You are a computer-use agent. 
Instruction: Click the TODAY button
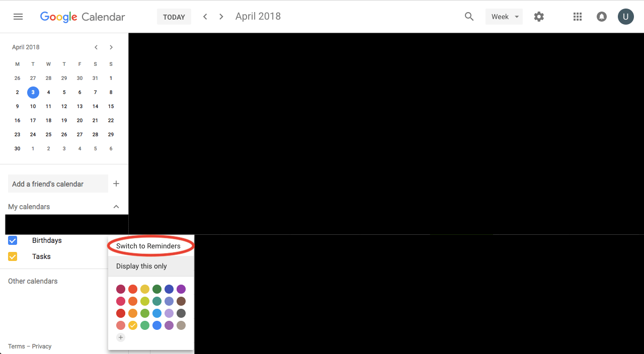(174, 17)
